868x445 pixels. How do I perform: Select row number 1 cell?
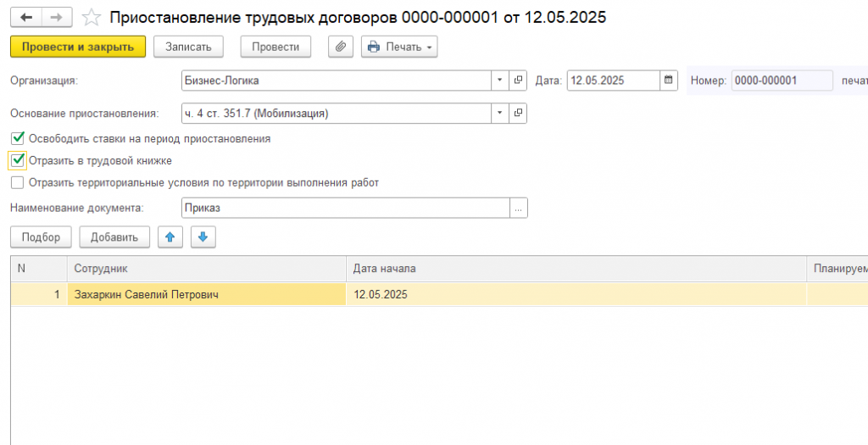tap(39, 294)
